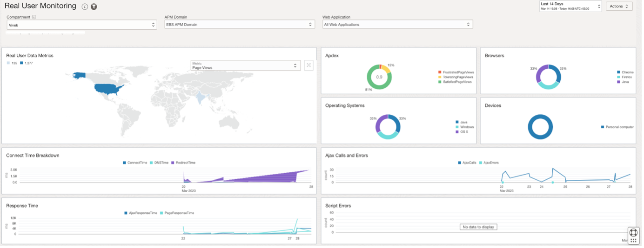Toggle PageResponseTime legend series

click(177, 213)
